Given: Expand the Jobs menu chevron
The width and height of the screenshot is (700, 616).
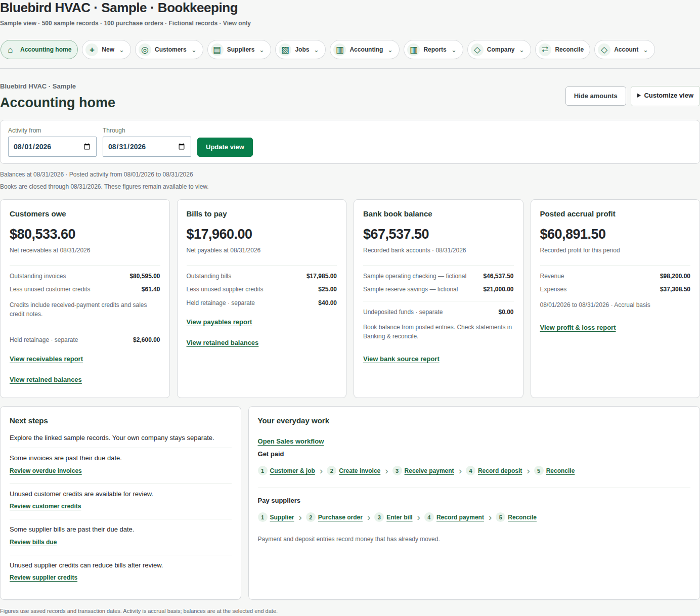Looking at the screenshot, I should tap(316, 51).
